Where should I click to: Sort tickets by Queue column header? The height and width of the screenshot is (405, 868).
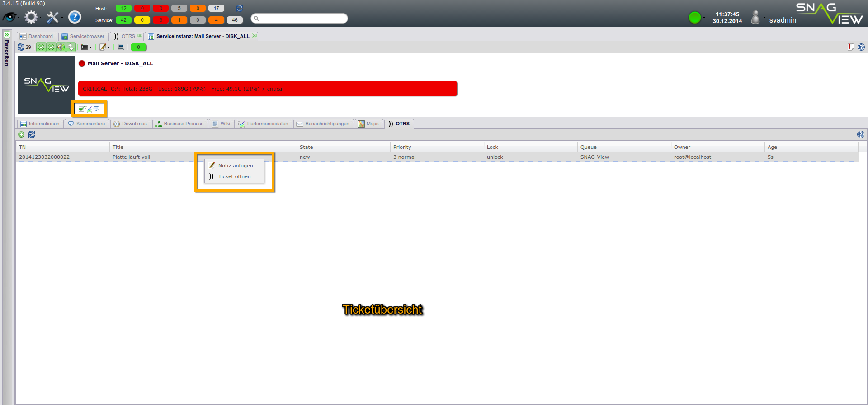[624, 147]
